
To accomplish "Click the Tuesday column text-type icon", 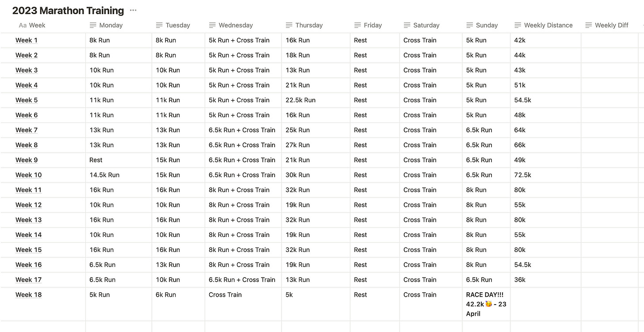I will click(159, 25).
